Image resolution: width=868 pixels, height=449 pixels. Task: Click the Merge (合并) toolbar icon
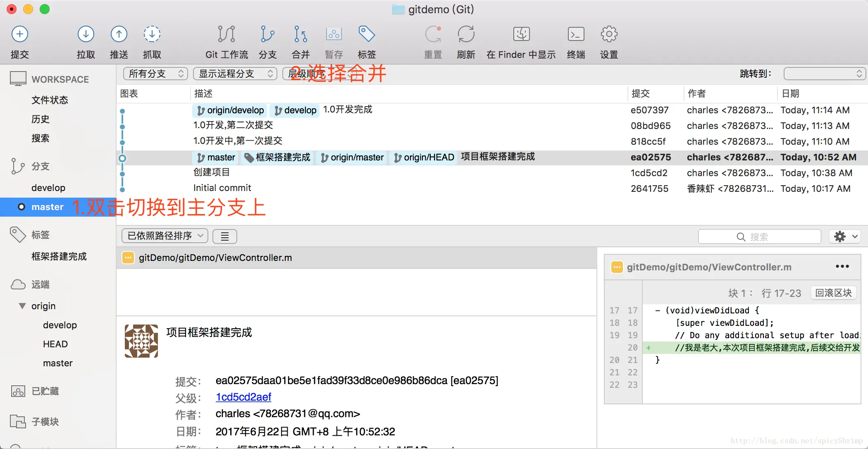coord(300,34)
